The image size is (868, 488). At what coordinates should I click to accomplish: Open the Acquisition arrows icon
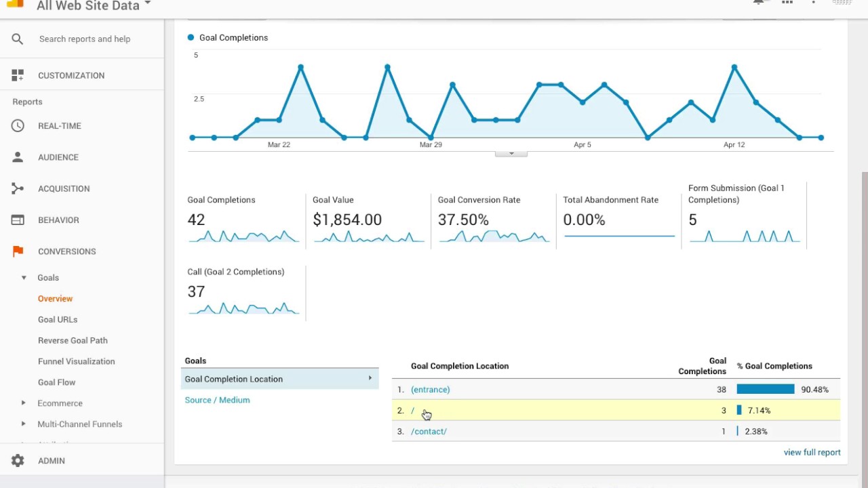pyautogui.click(x=18, y=188)
